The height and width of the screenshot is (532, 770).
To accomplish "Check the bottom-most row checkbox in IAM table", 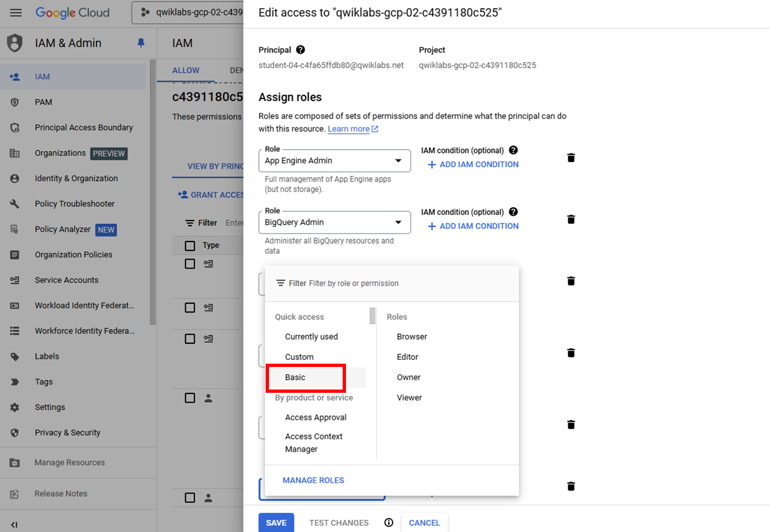I will point(190,498).
